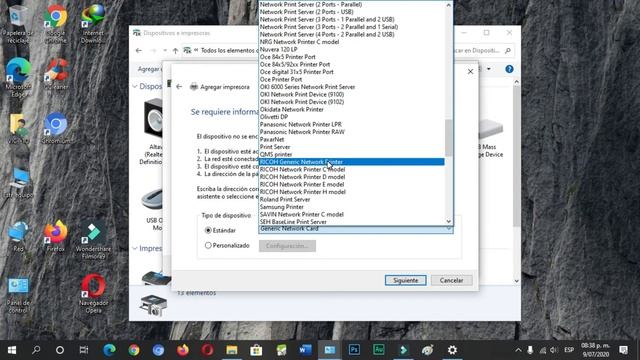Launch Edge from the taskbar
Viewport: 640px width, 360px height.
(109, 350)
